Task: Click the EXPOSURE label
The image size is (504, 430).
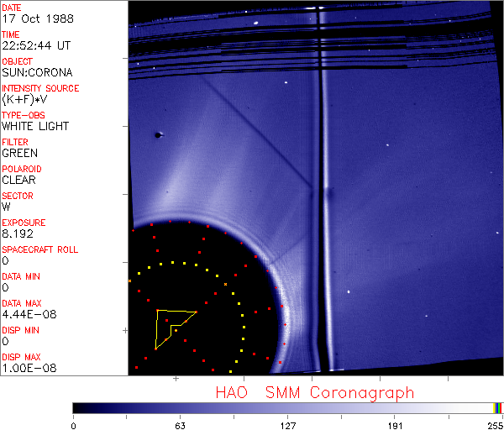Action: [x=24, y=223]
